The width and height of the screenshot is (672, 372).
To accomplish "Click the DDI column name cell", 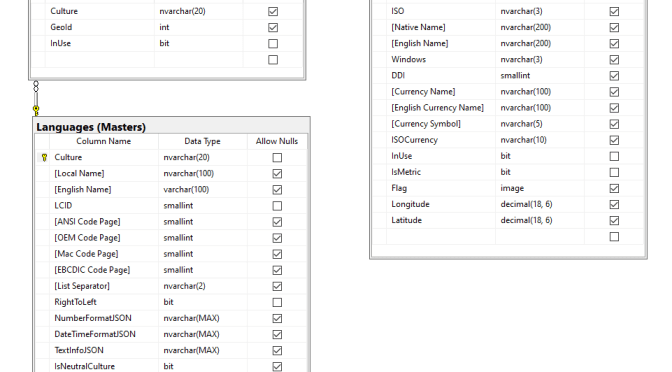I will pos(441,76).
